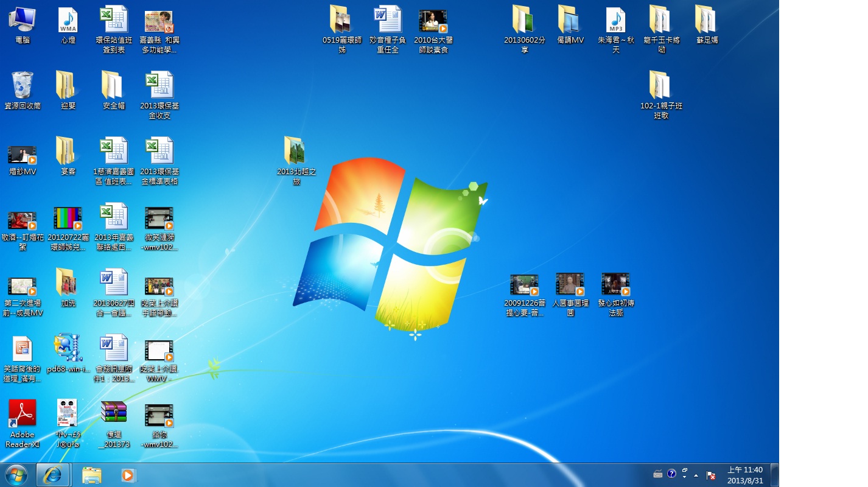Image resolution: width=868 pixels, height=487 pixels.
Task: Click the Show desktop button
Action: click(774, 475)
